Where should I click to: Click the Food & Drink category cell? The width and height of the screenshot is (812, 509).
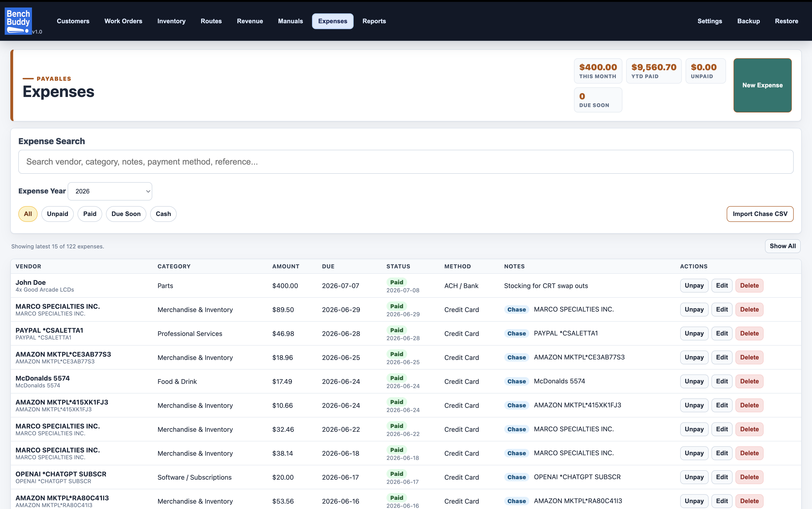click(177, 382)
